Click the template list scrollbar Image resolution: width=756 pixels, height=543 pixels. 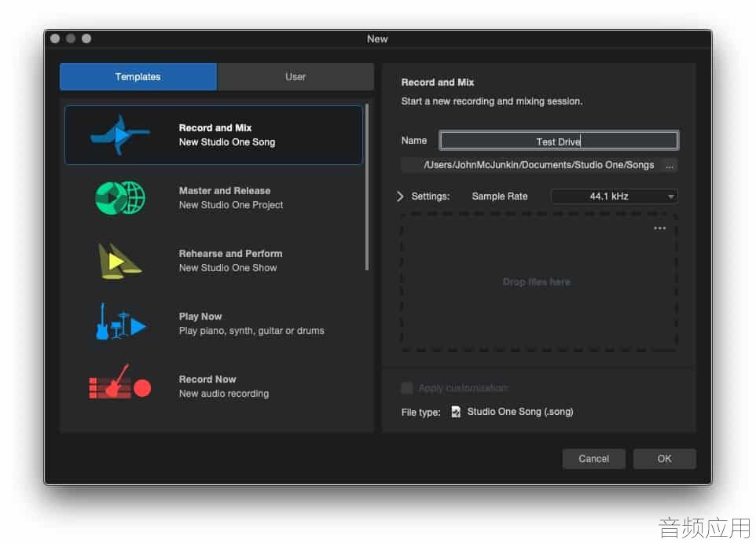[x=368, y=187]
